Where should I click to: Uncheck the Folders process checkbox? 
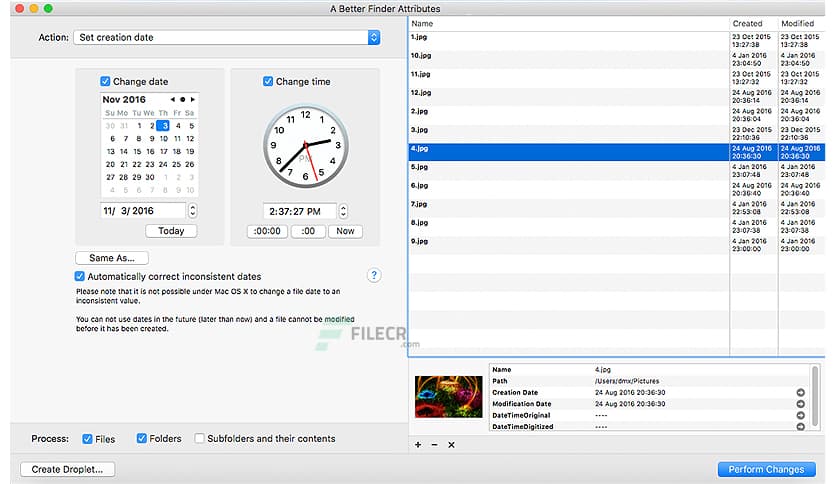(141, 438)
